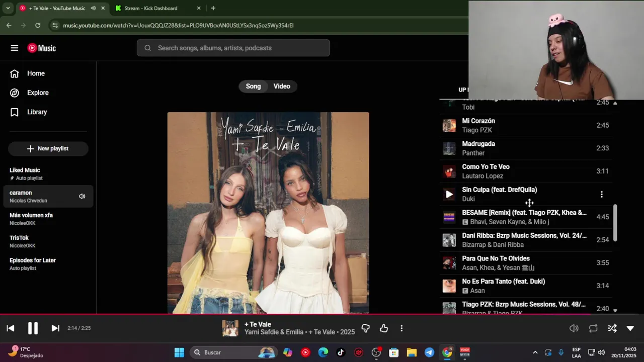Select BESAME [Remix] in the queue
This screenshot has width=644, height=362.
(526, 217)
